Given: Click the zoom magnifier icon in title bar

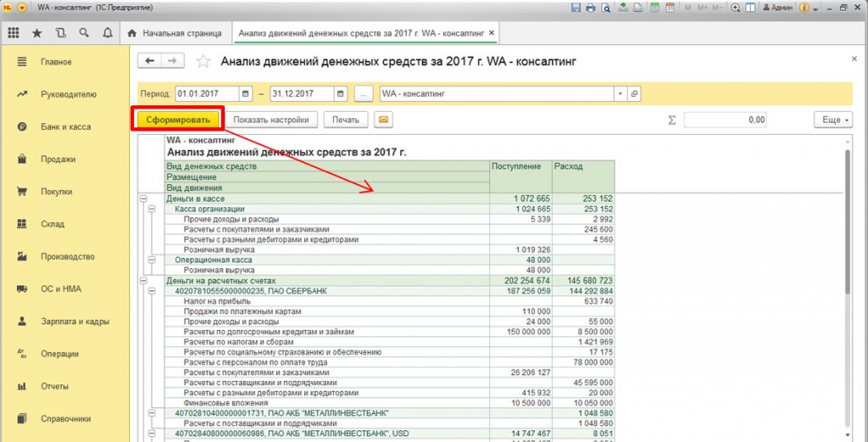Looking at the screenshot, I should pos(736,8).
